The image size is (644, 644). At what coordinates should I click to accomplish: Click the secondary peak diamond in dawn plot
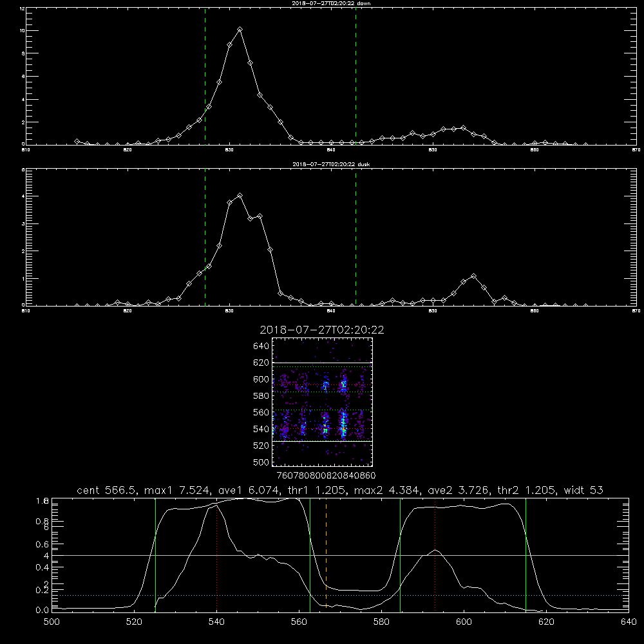click(463, 128)
